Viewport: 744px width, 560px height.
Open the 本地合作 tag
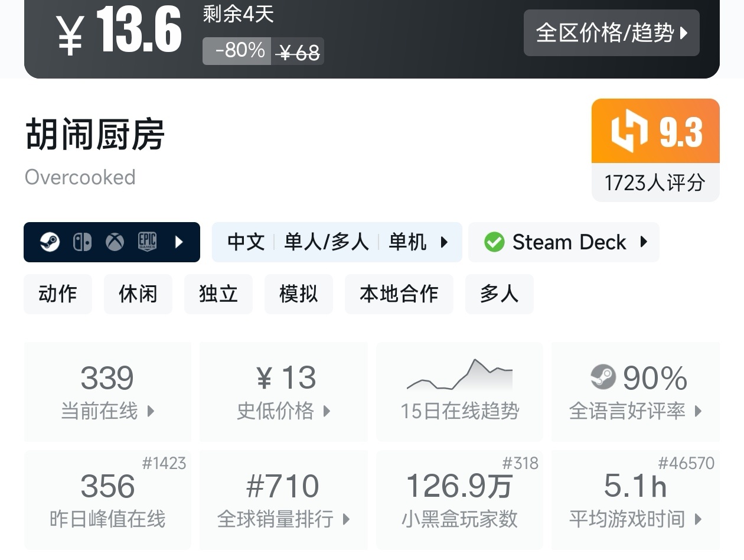[399, 294]
